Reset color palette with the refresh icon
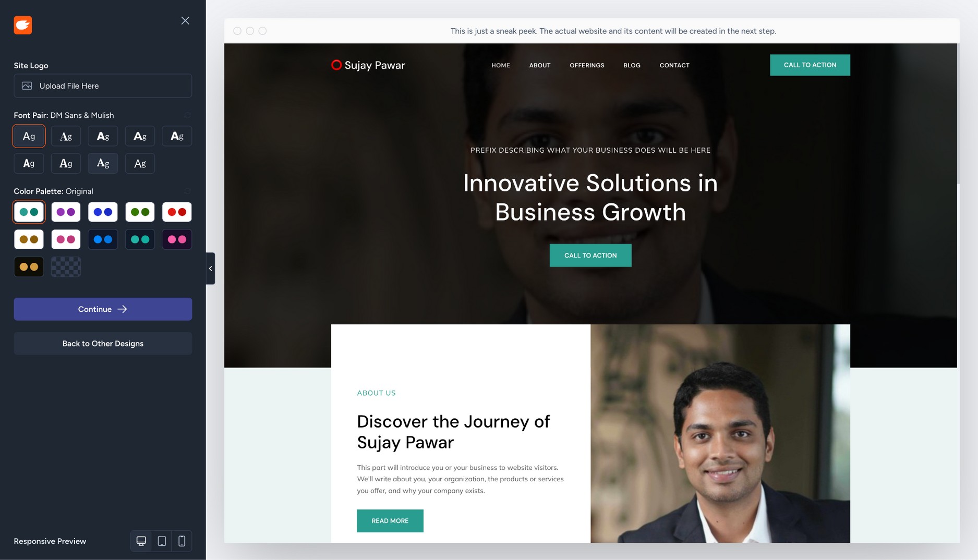This screenshot has width=978, height=560. click(188, 191)
